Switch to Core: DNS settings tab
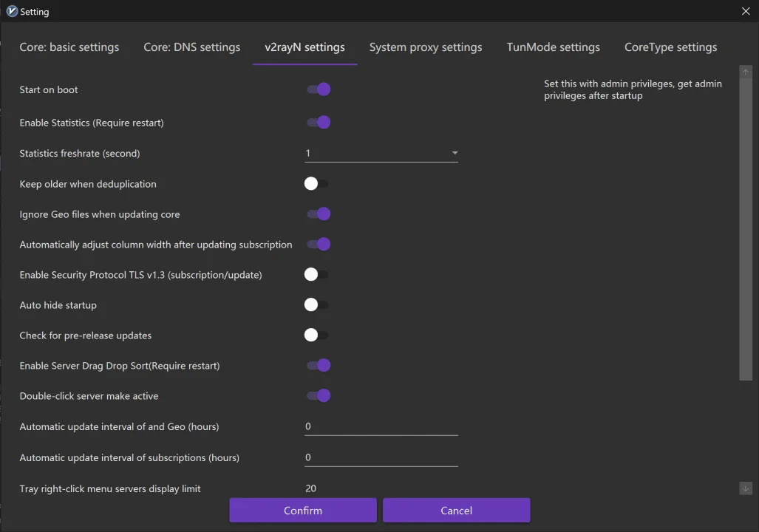759x532 pixels. [x=191, y=47]
